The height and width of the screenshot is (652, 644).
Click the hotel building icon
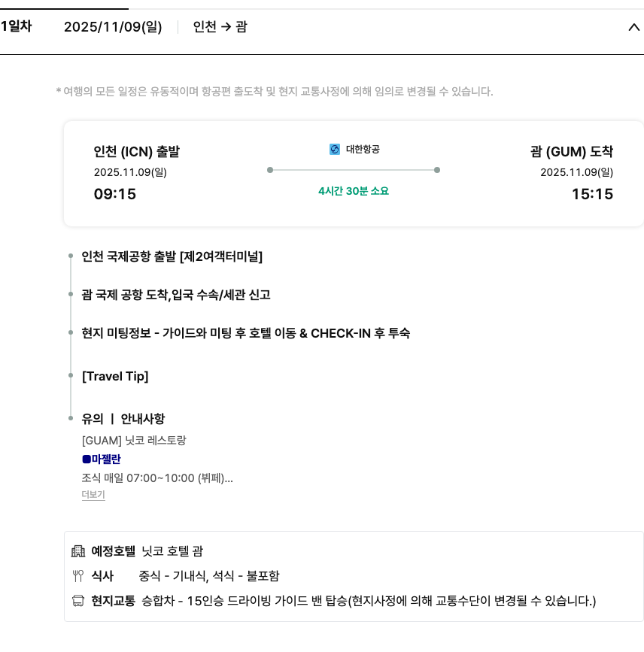[78, 551]
